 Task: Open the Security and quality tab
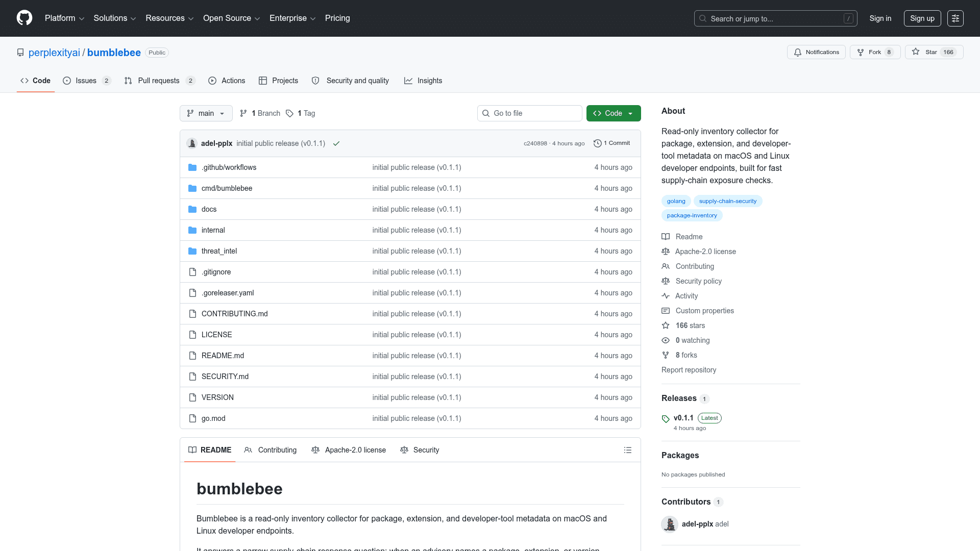coord(350,81)
